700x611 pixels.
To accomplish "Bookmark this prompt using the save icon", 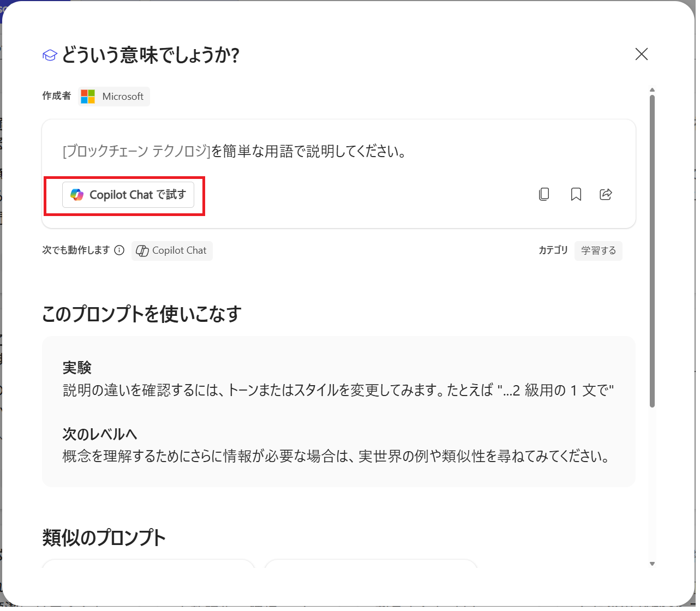I will 576,194.
